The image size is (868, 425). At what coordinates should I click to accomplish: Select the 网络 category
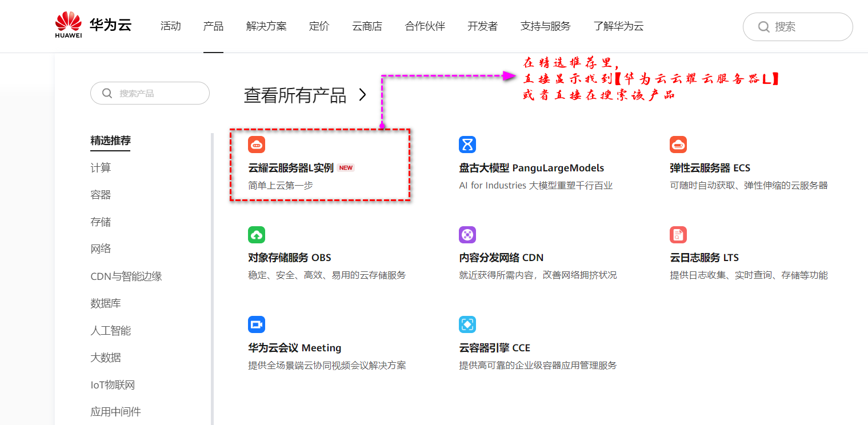(101, 249)
